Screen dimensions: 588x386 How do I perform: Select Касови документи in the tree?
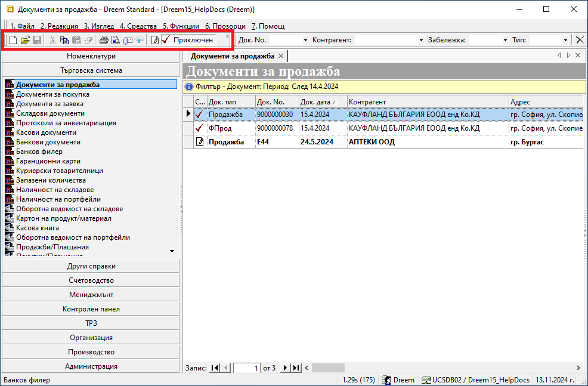(46, 132)
